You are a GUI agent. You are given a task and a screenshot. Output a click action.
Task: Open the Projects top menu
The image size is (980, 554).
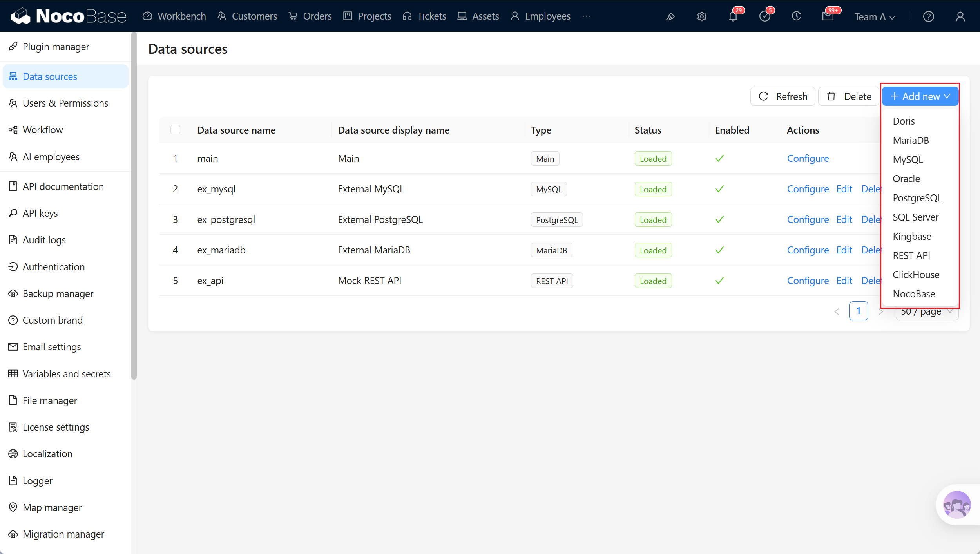coord(367,16)
